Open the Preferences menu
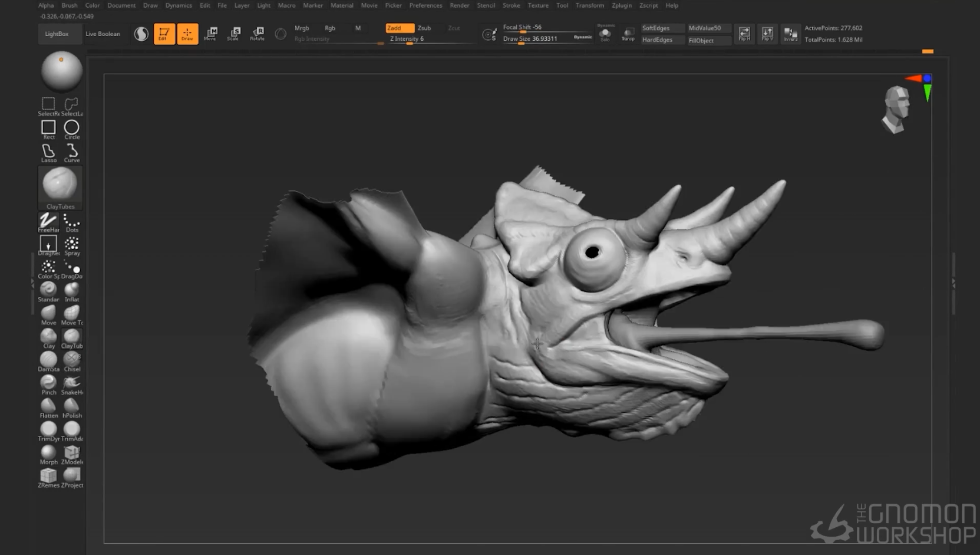This screenshot has height=555, width=980. [425, 5]
